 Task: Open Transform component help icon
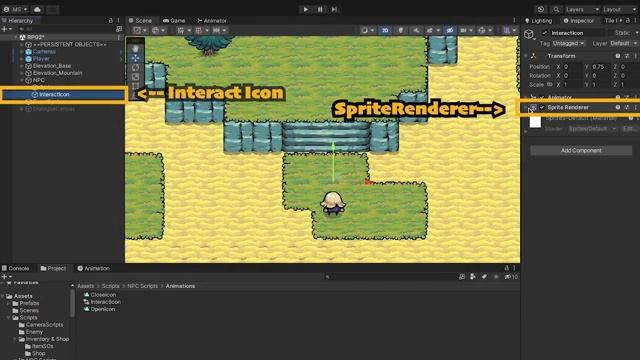click(x=618, y=56)
